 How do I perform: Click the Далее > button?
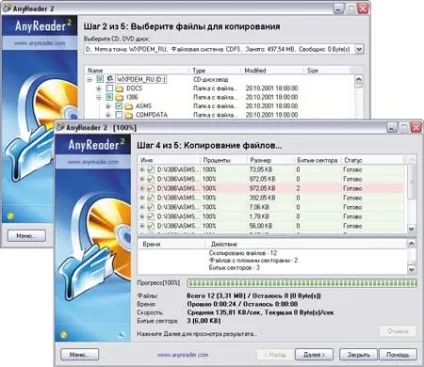coord(314,355)
